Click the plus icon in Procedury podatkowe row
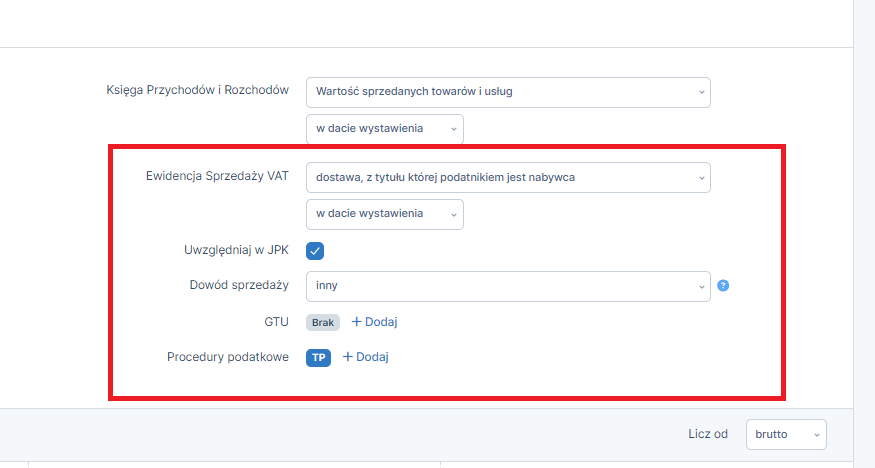The width and height of the screenshot is (875, 468). point(347,357)
